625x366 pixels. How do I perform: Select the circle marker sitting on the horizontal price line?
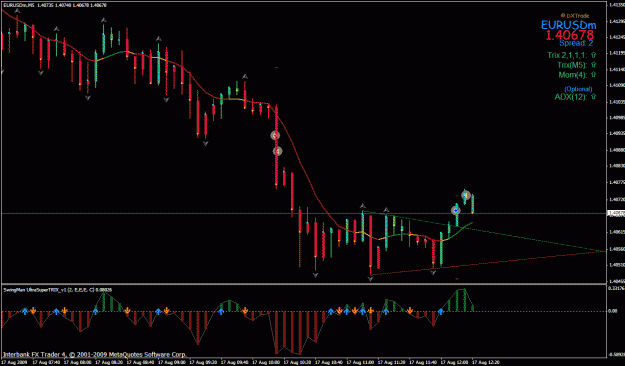coord(456,210)
